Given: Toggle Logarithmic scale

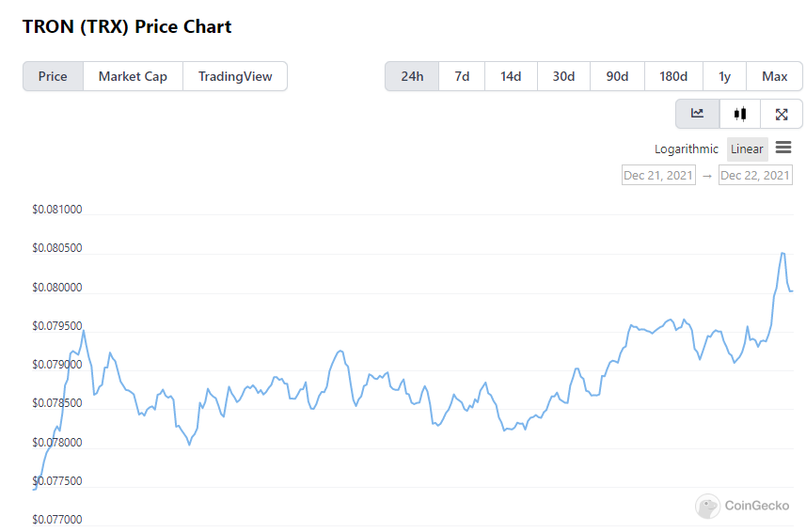Looking at the screenshot, I should (x=687, y=149).
